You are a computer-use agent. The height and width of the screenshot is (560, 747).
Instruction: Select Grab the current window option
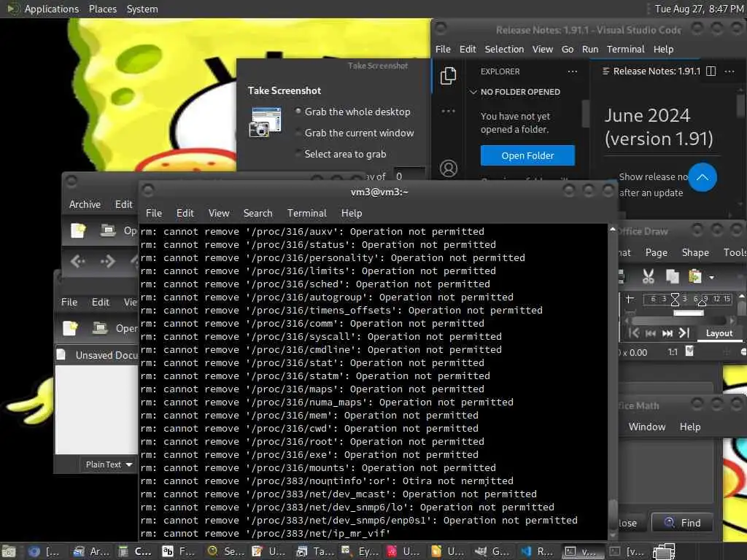[355, 133]
